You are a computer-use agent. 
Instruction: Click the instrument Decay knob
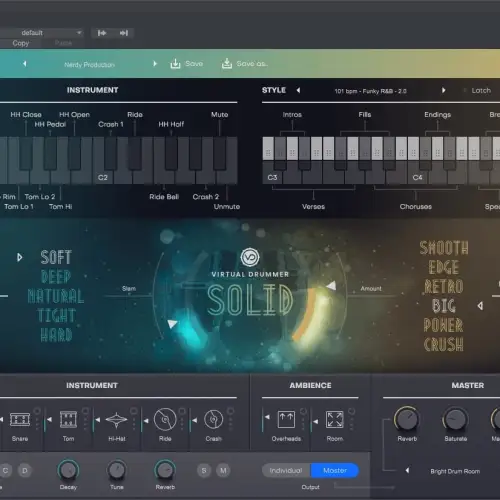pyautogui.click(x=68, y=470)
